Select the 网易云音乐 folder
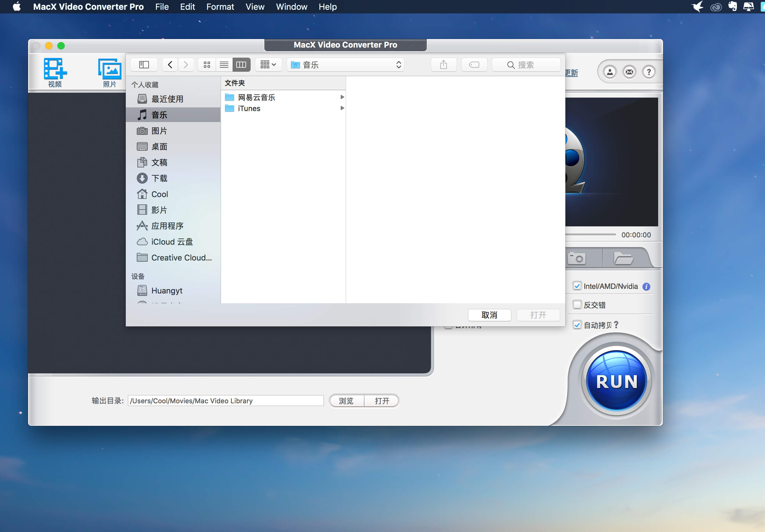 (x=283, y=97)
